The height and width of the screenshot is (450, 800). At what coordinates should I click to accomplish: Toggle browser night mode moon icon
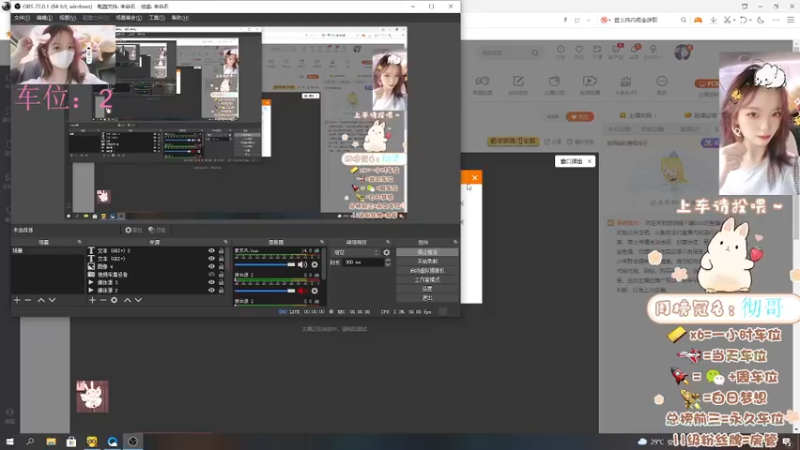[x=761, y=20]
